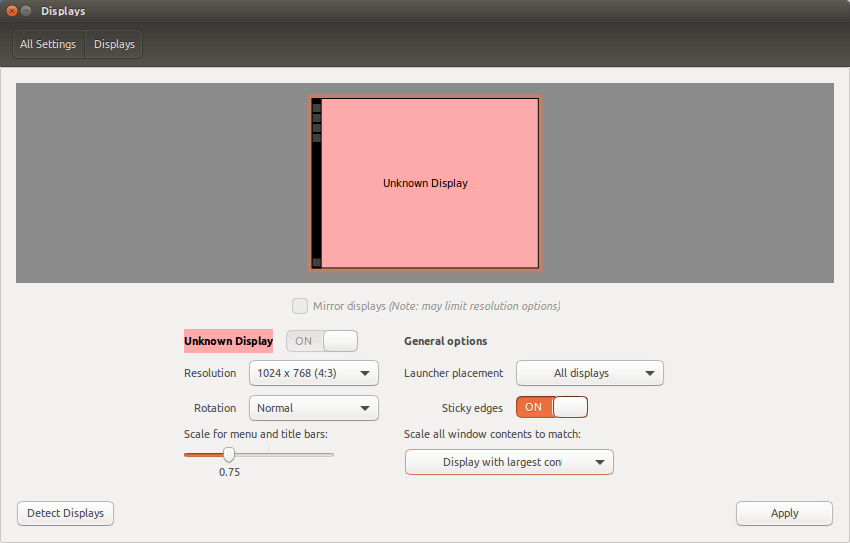Click the pink Unknown Display label

228,341
